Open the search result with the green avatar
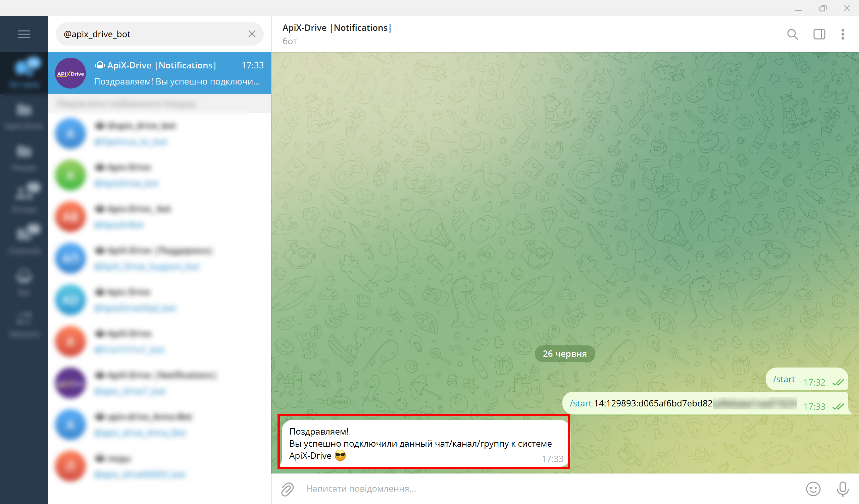The width and height of the screenshot is (859, 504). click(159, 175)
